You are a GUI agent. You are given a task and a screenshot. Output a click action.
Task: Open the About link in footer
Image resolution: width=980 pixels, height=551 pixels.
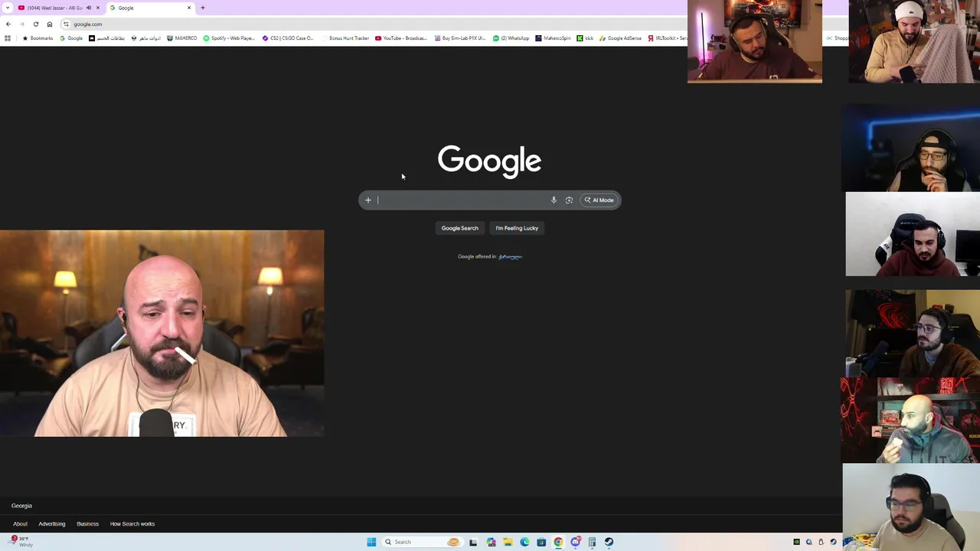tap(20, 524)
